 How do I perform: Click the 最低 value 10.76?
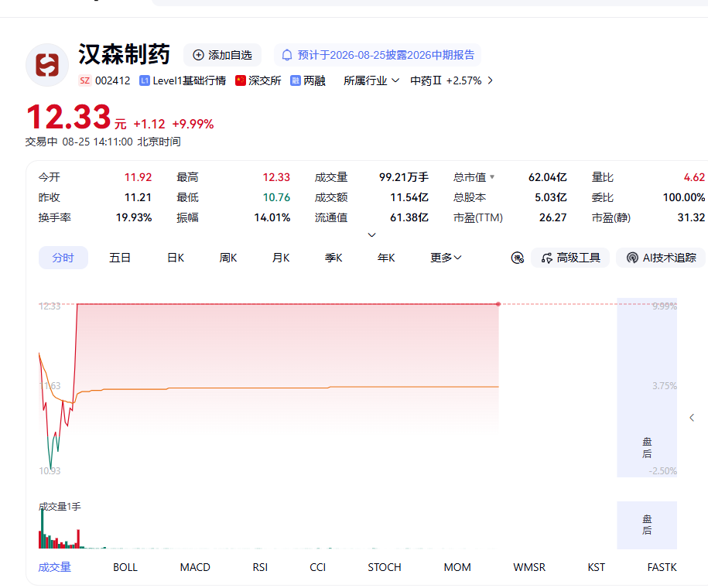coord(276,197)
